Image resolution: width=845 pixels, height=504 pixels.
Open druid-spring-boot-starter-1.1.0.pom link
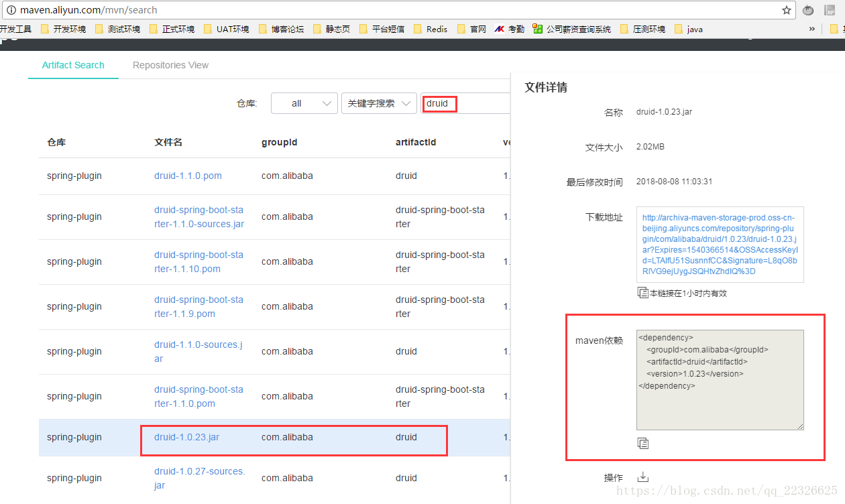[x=199, y=397]
